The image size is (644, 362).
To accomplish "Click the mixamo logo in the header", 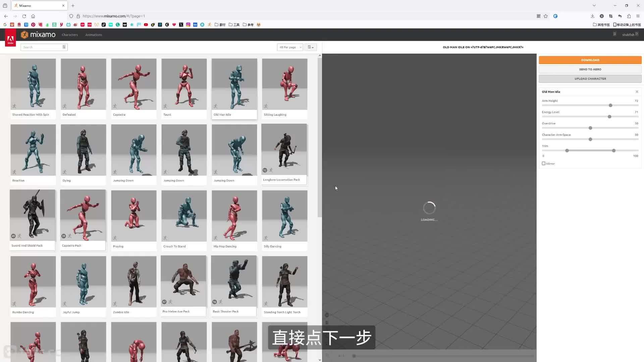I will (x=38, y=35).
